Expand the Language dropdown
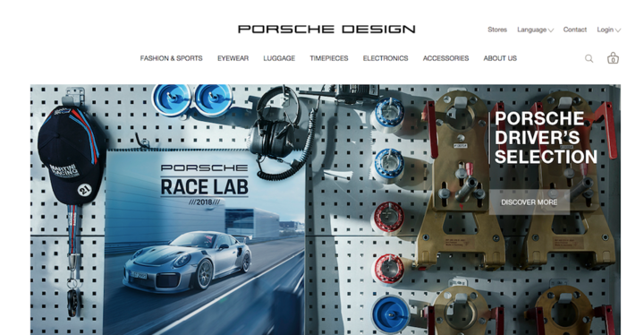The height and width of the screenshot is (335, 644). tap(535, 30)
